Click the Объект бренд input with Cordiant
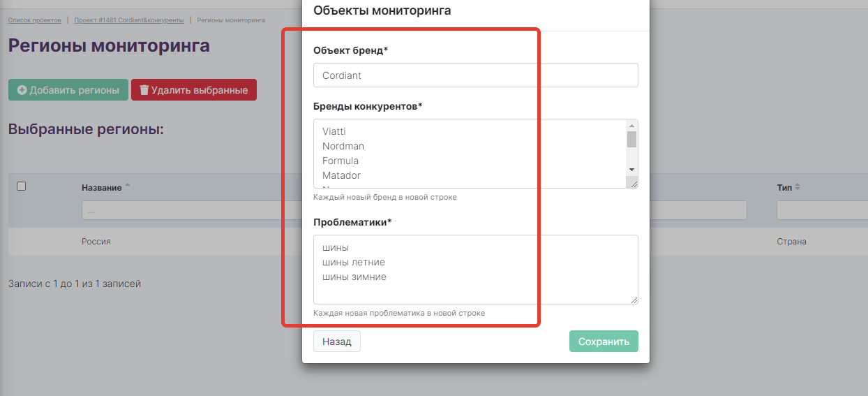The image size is (868, 396). coord(475,75)
